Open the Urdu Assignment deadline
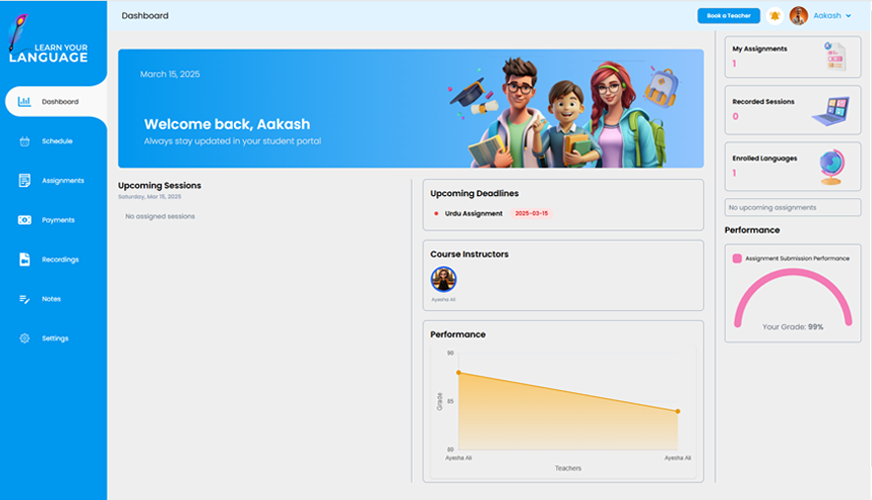Viewport: 872px width, 500px height. click(x=473, y=214)
